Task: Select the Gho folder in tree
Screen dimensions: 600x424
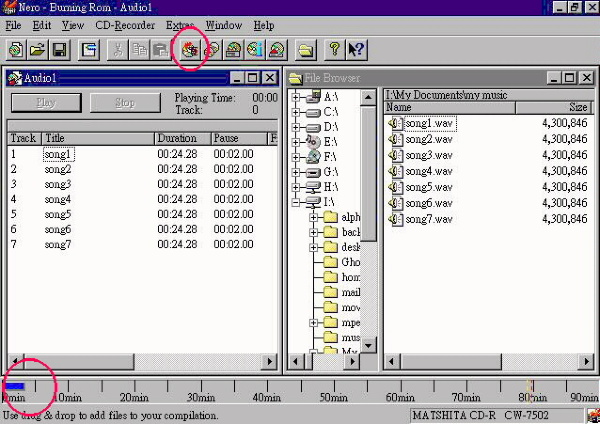Action: [342, 262]
